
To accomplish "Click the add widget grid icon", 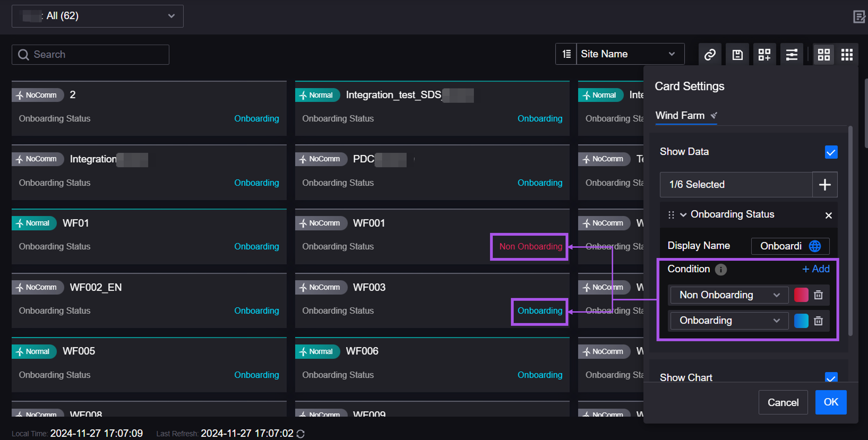I will click(764, 54).
